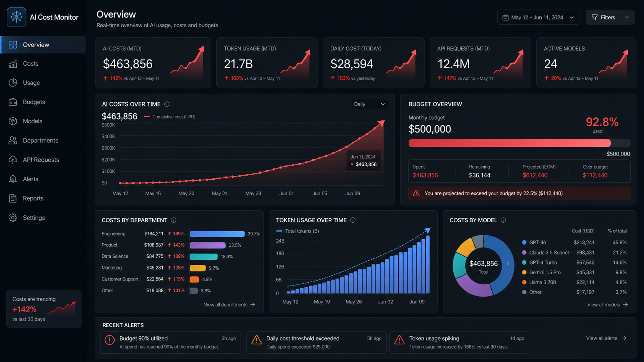The width and height of the screenshot is (644, 362).
Task: Click the Settings gear icon
Action: pos(13,218)
